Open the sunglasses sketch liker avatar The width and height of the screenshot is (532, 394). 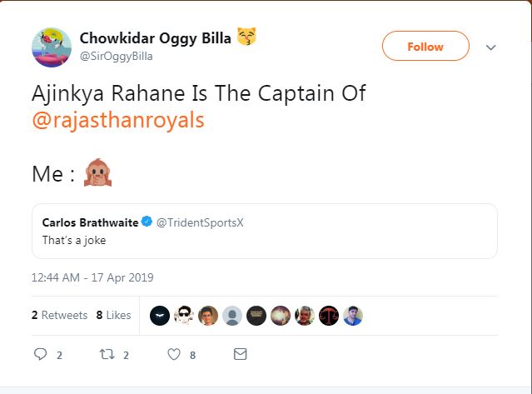(184, 316)
